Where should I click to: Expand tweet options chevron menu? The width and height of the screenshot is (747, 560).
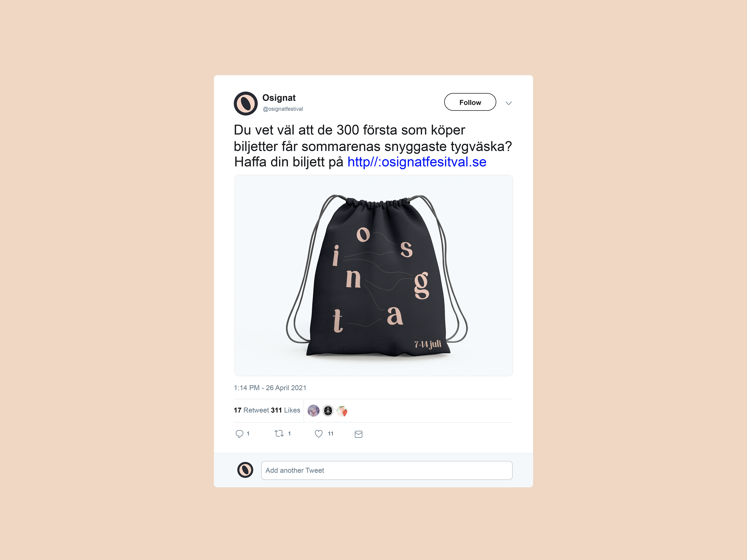(x=509, y=103)
